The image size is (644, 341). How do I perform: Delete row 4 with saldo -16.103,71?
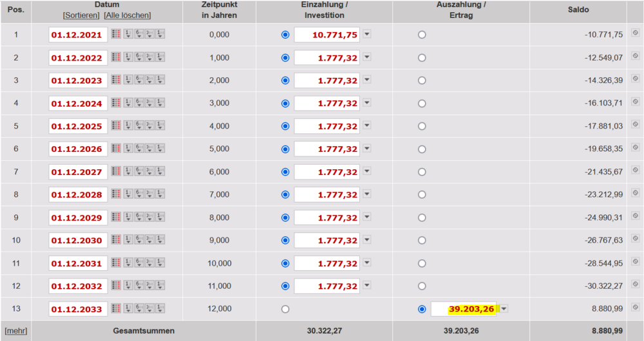pyautogui.click(x=635, y=101)
